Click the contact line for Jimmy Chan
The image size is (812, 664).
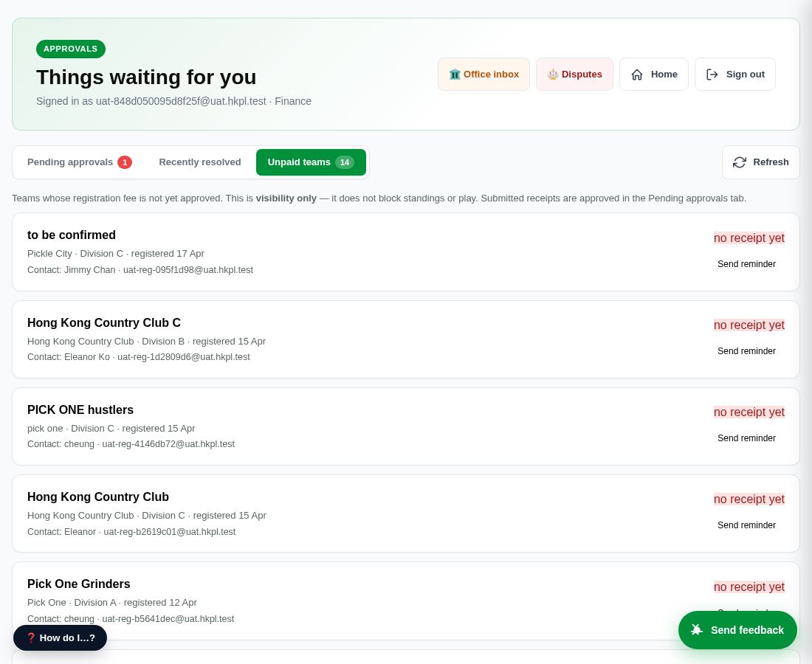pos(140,269)
